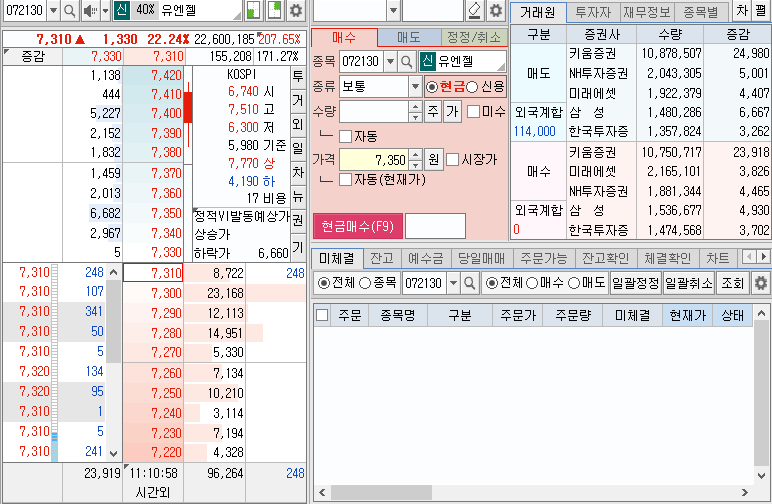Click the ask price 7,420 row in the order book
Screen dimensions: 772x504
(153, 75)
